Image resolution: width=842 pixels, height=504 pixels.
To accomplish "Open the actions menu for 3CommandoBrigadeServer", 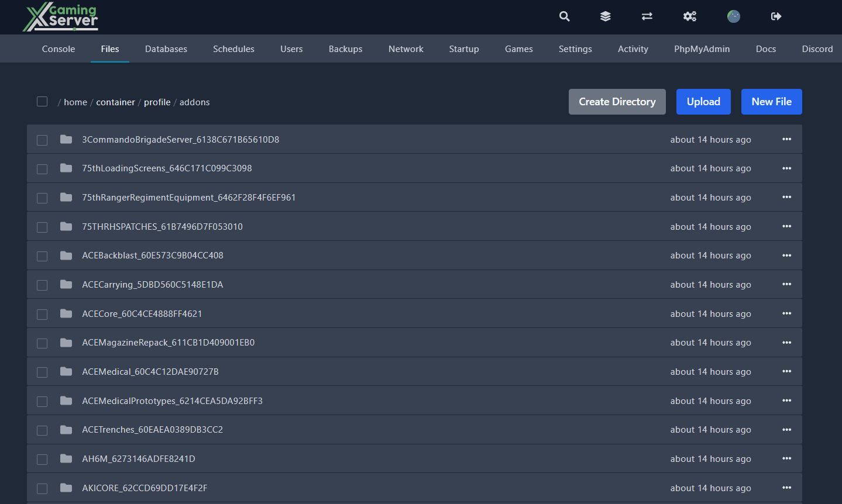I will (x=786, y=139).
